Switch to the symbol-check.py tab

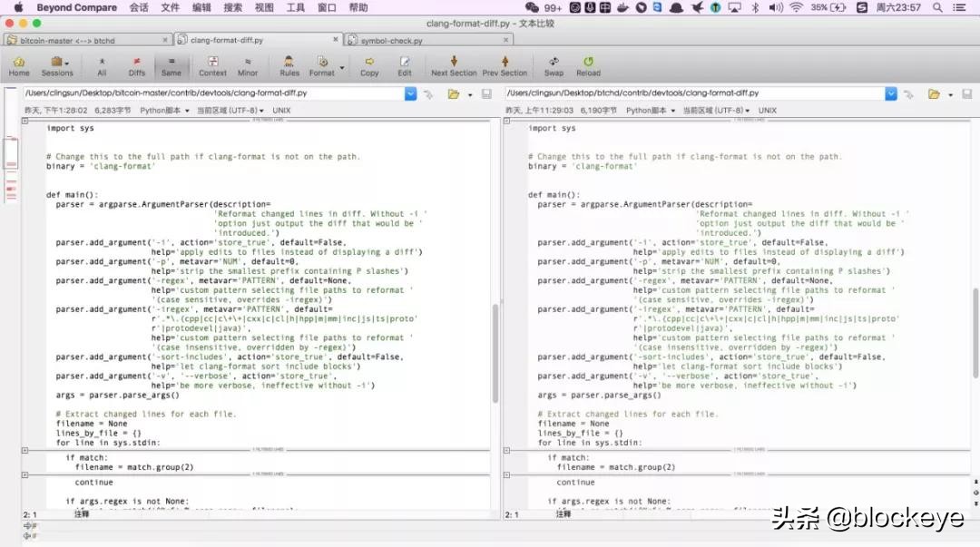390,41
